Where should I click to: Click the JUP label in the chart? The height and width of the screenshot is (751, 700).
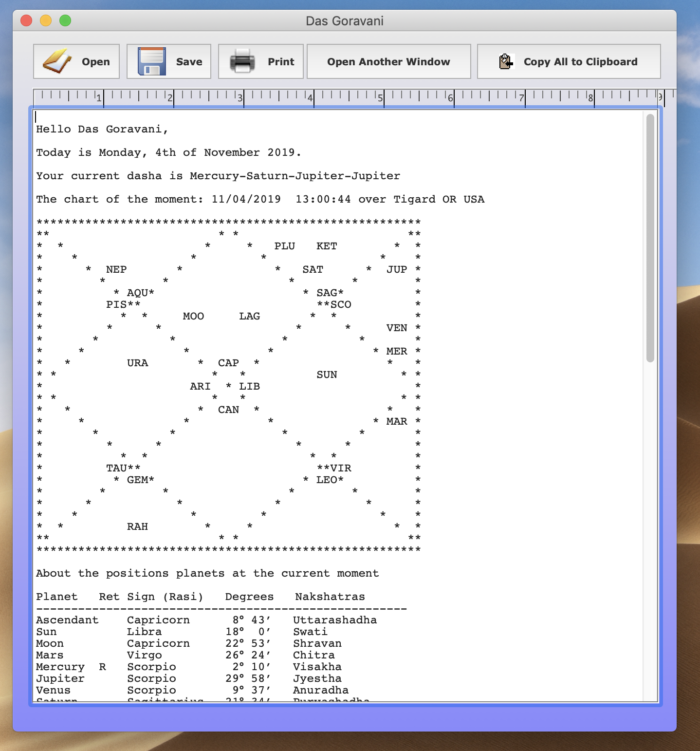point(397,269)
